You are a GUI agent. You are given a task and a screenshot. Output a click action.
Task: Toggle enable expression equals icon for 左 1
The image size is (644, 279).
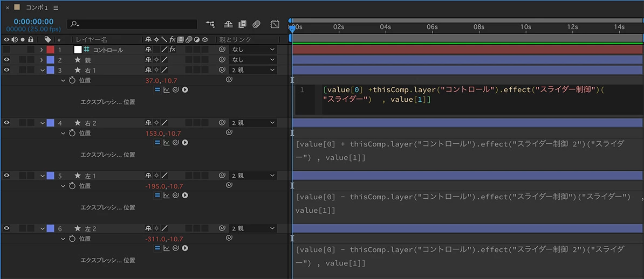coord(157,195)
